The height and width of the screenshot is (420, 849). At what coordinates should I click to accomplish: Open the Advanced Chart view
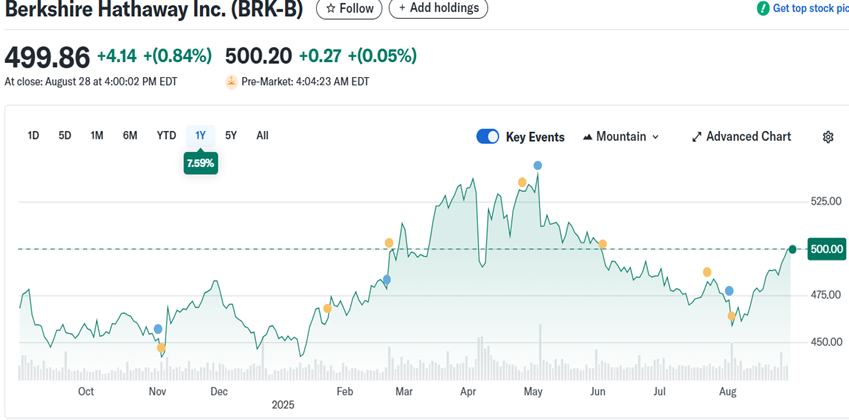coord(741,137)
